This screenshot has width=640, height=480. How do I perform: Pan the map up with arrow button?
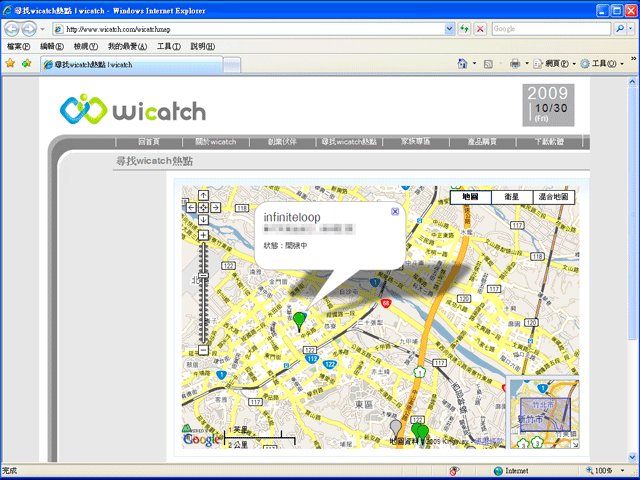click(203, 195)
